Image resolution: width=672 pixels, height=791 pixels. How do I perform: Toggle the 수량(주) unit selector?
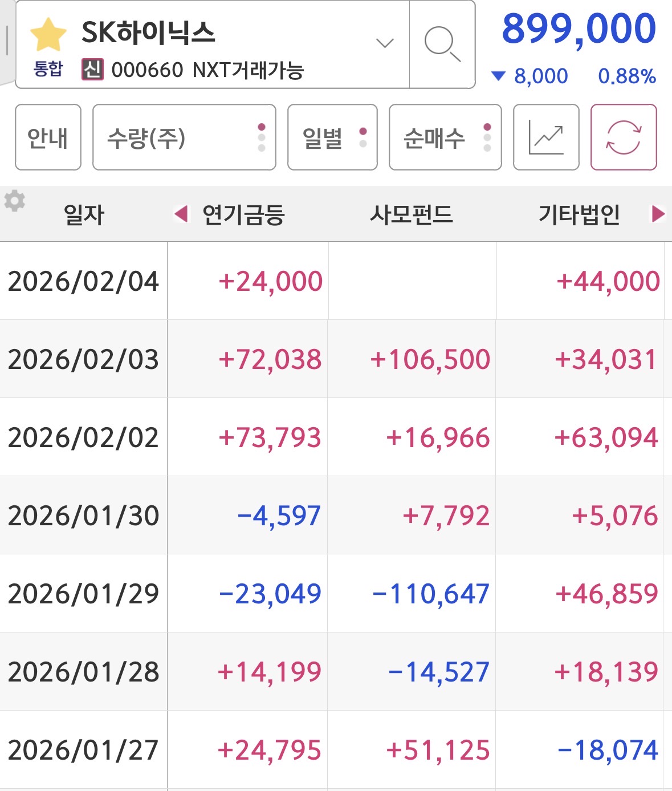[184, 137]
